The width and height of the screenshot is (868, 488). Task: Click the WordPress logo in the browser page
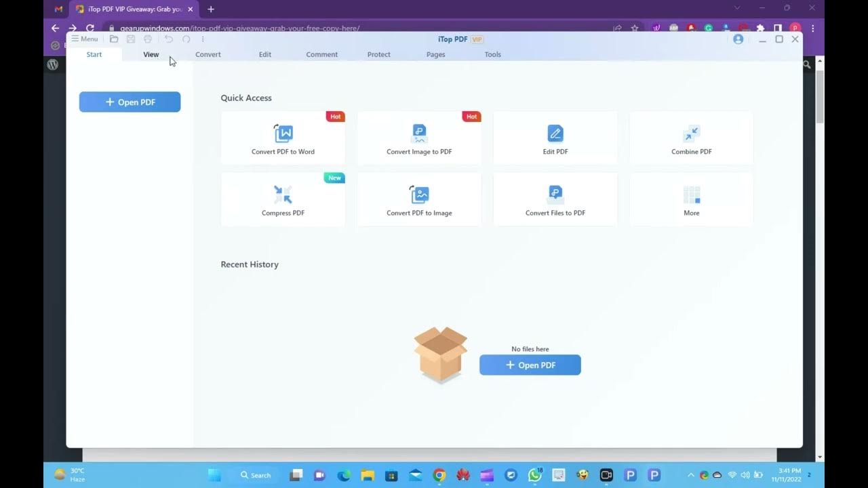pyautogui.click(x=53, y=64)
